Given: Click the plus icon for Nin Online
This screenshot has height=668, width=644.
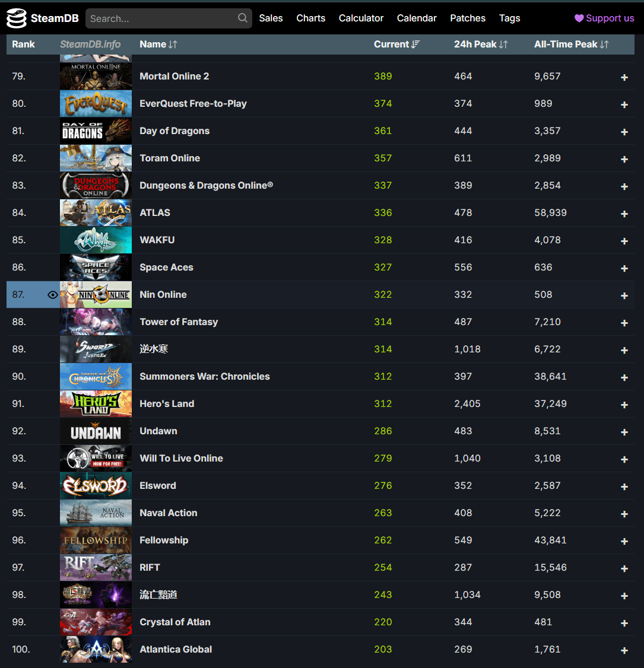Looking at the screenshot, I should coord(624,295).
